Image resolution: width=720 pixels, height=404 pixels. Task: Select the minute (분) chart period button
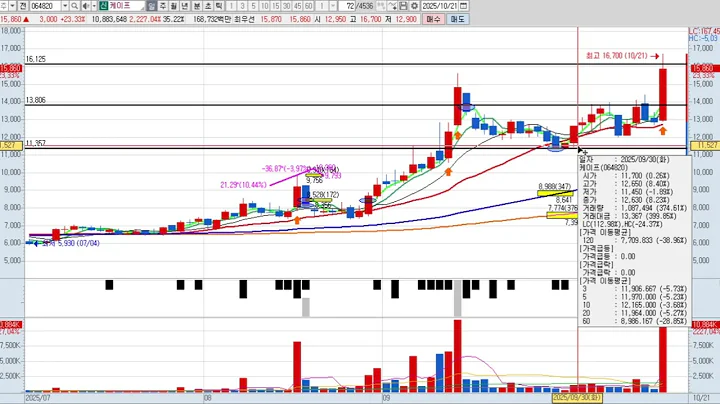197,6
